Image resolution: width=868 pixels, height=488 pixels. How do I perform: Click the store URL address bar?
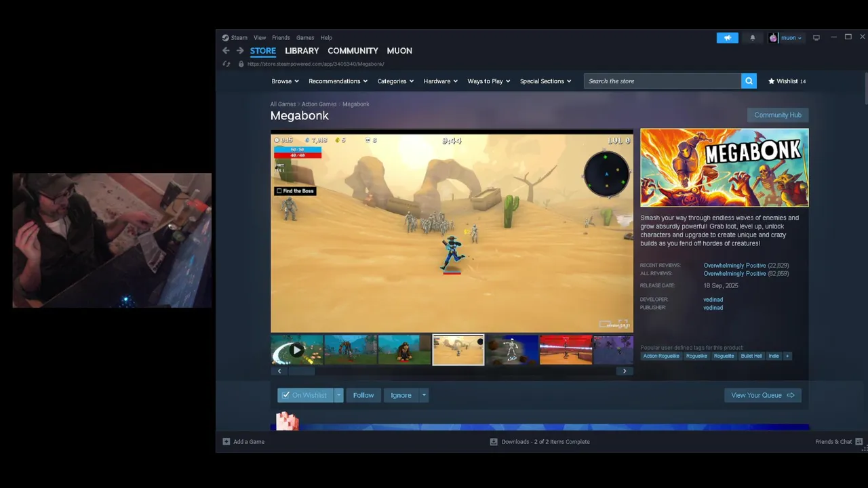coord(315,64)
